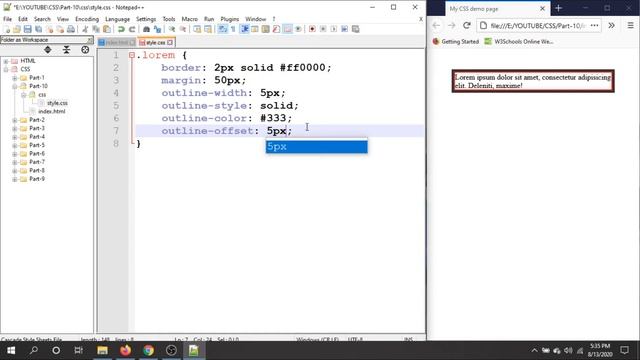Image resolution: width=640 pixels, height=360 pixels.
Task: Click the collapse all icon in workspace panel
Action: 66,50
